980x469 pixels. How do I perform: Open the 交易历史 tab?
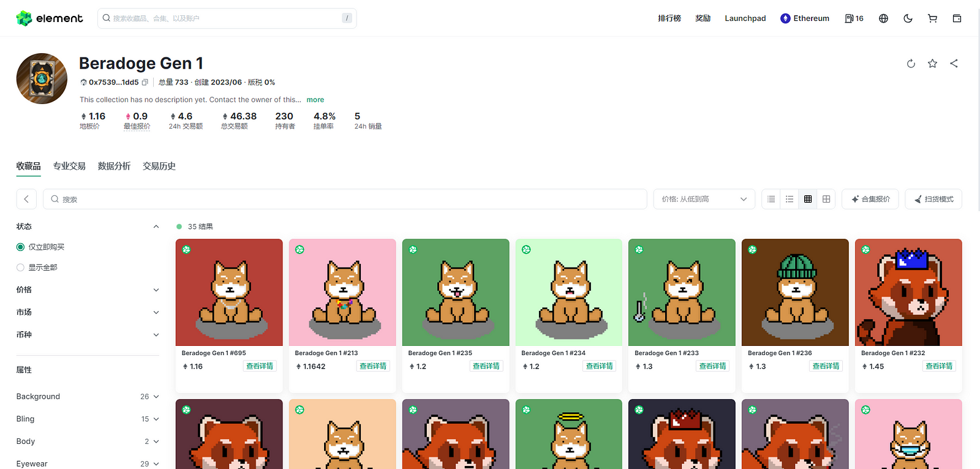point(159,166)
